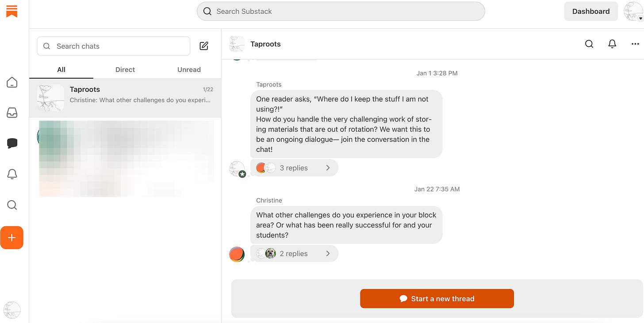Click the Dashboard button
This screenshot has height=323, width=644.
tap(591, 11)
